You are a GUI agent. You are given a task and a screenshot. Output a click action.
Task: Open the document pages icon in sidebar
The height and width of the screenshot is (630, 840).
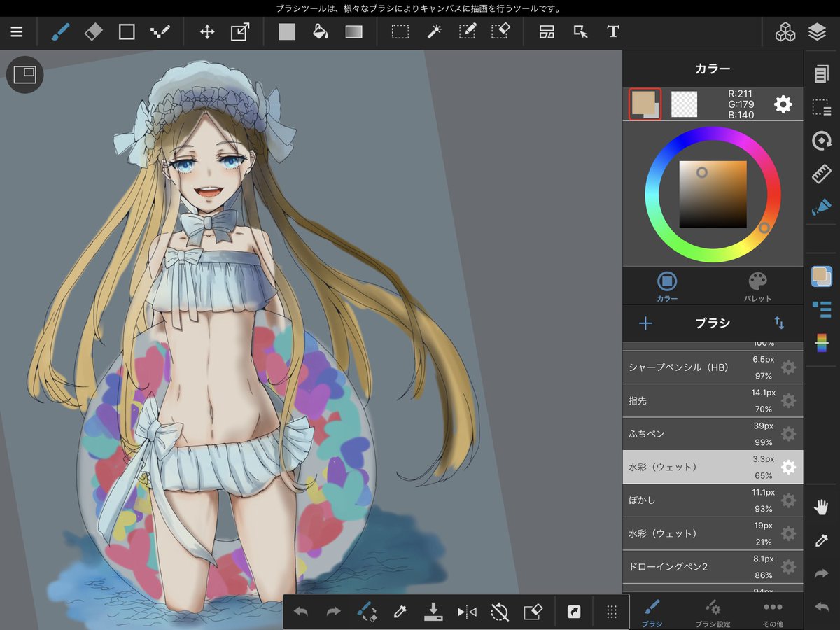tap(822, 73)
